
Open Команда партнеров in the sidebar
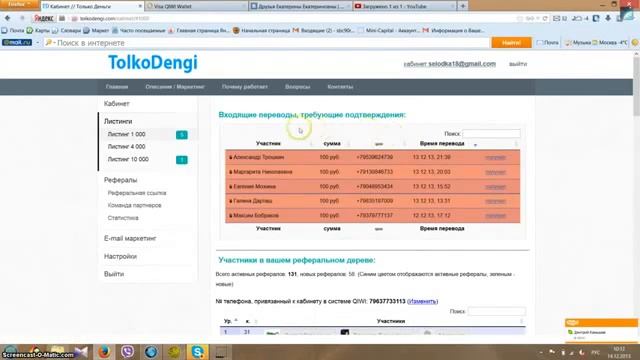click(x=134, y=205)
